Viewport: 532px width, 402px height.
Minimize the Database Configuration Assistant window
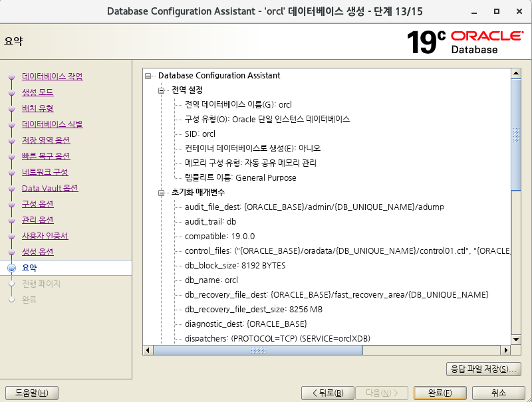click(474, 11)
